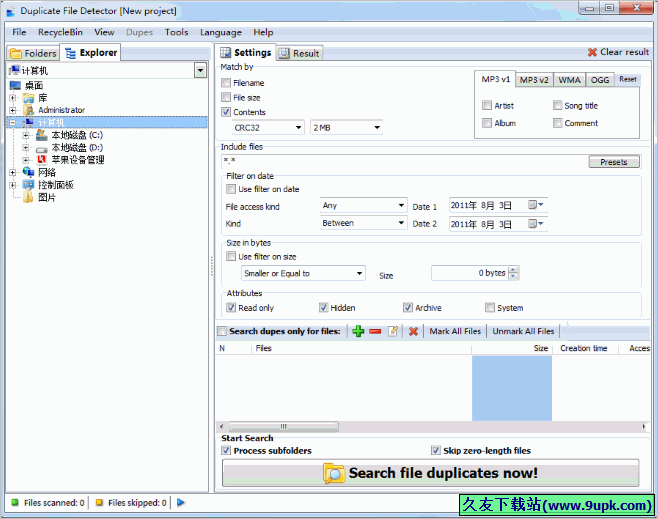Click the library folder icon in tree

pos(29,98)
